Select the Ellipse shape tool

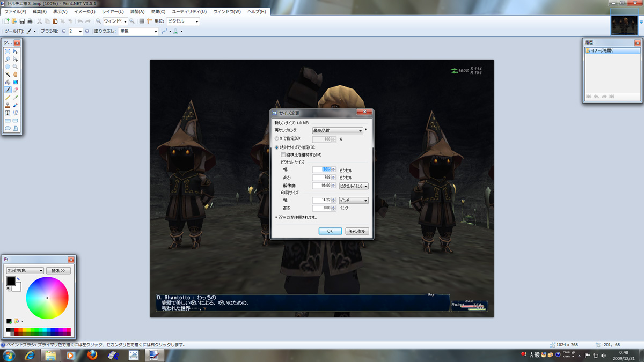[8, 128]
